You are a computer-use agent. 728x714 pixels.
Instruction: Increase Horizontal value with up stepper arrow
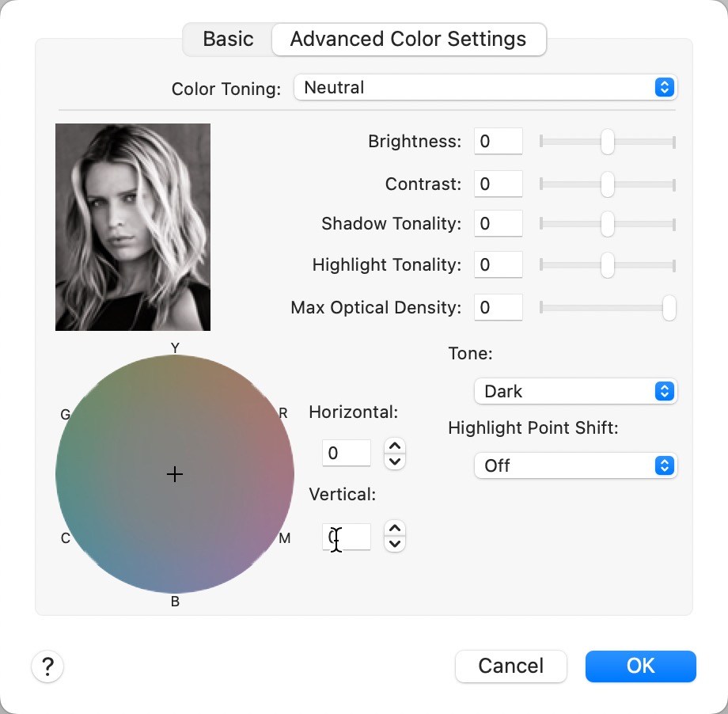click(x=394, y=446)
